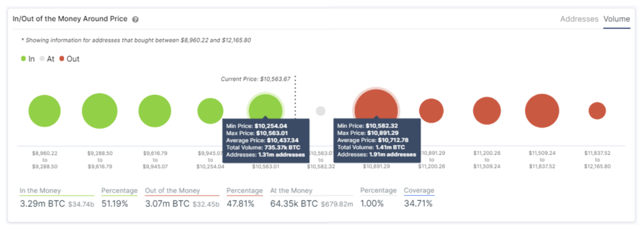Viewport: 644px width, 228px height.
Task: Click the red bubble for $11,509.24 to $11,837.52
Action: (x=542, y=111)
